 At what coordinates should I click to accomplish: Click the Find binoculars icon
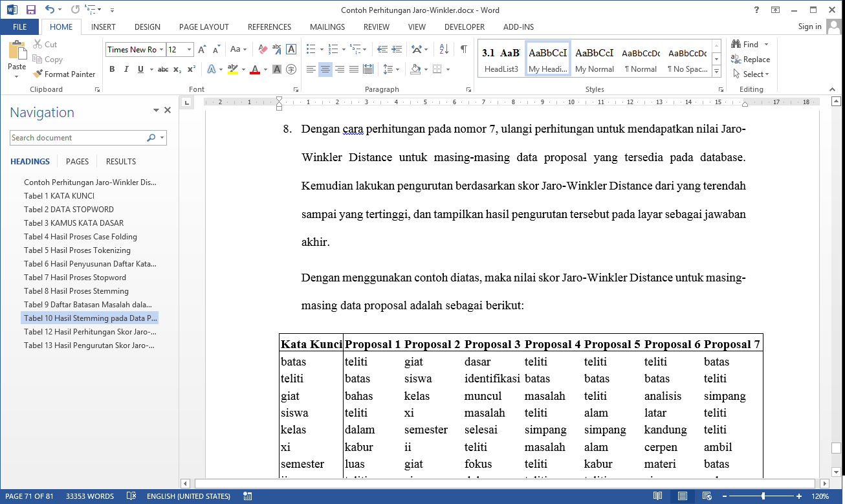(736, 44)
